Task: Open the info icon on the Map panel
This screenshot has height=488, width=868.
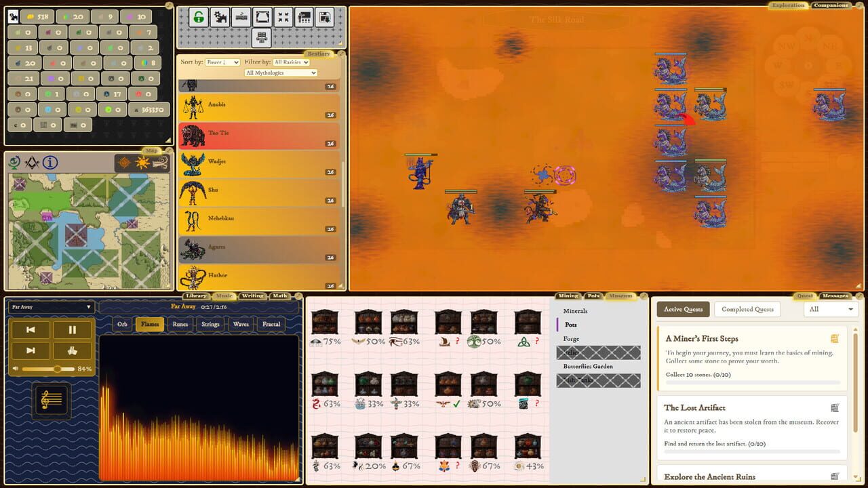Action: pos(50,163)
